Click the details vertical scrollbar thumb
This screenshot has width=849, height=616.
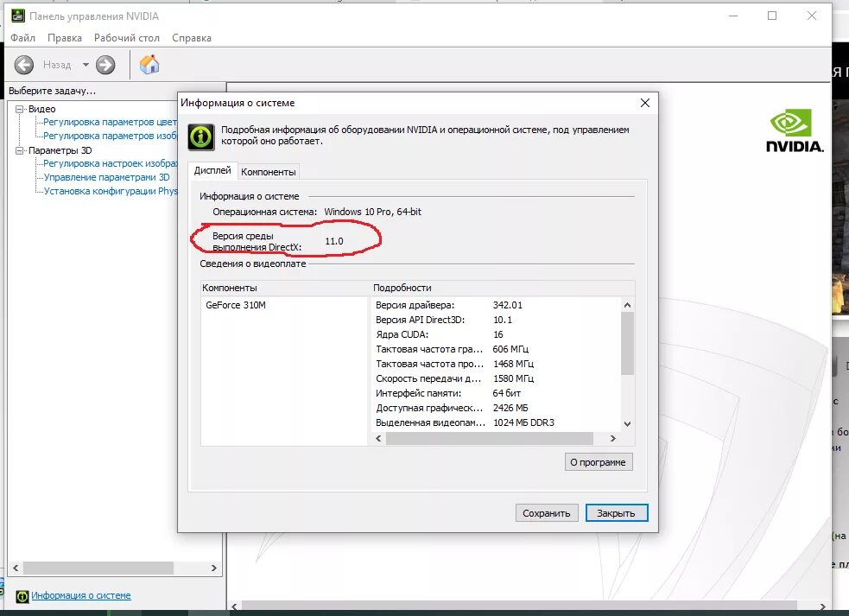(627, 343)
